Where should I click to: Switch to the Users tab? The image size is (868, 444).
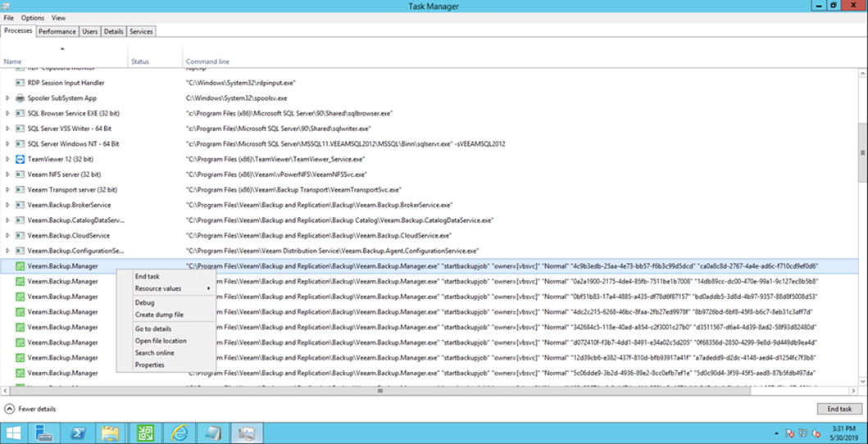[90, 31]
